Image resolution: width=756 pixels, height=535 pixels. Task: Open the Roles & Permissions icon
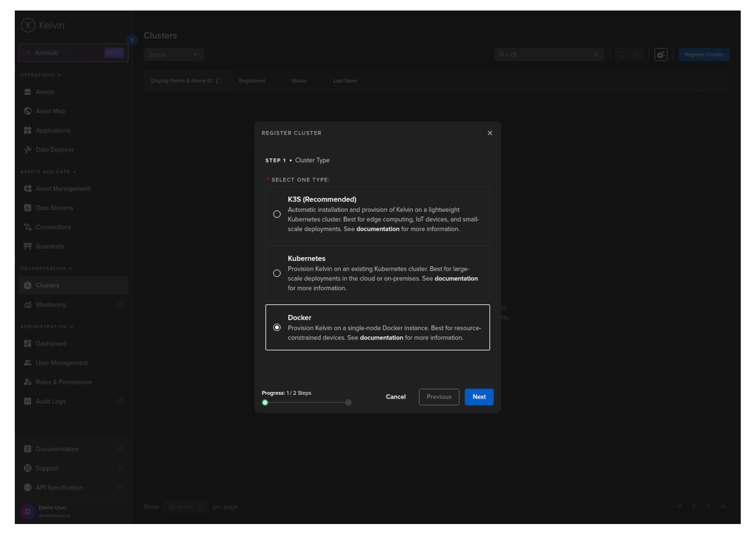tap(28, 382)
